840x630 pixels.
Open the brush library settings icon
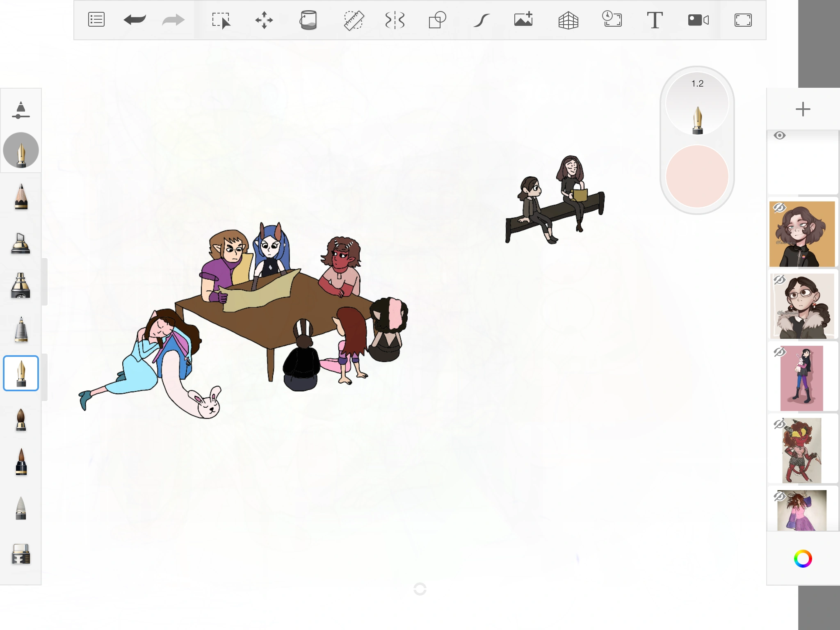21,110
